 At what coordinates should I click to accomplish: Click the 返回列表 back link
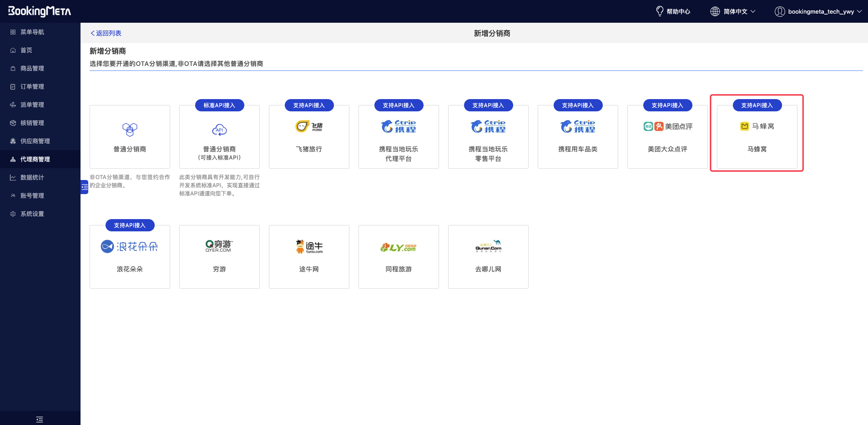(106, 33)
